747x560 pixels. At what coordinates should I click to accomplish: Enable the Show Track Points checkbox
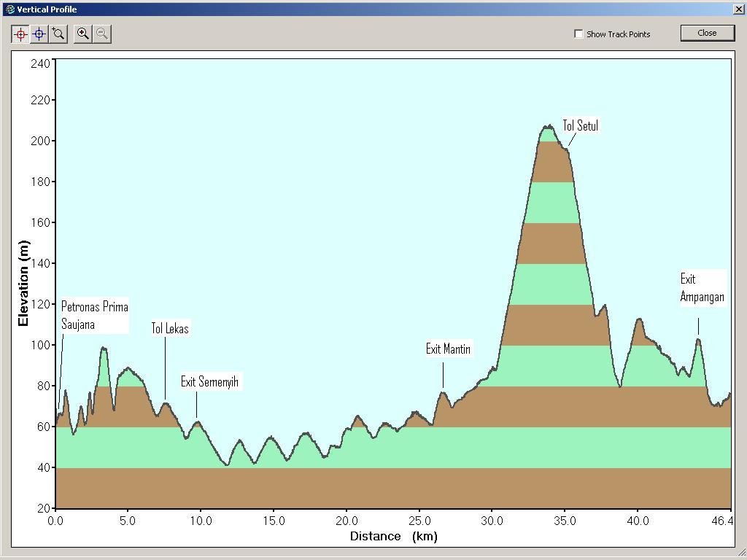pyautogui.click(x=578, y=34)
